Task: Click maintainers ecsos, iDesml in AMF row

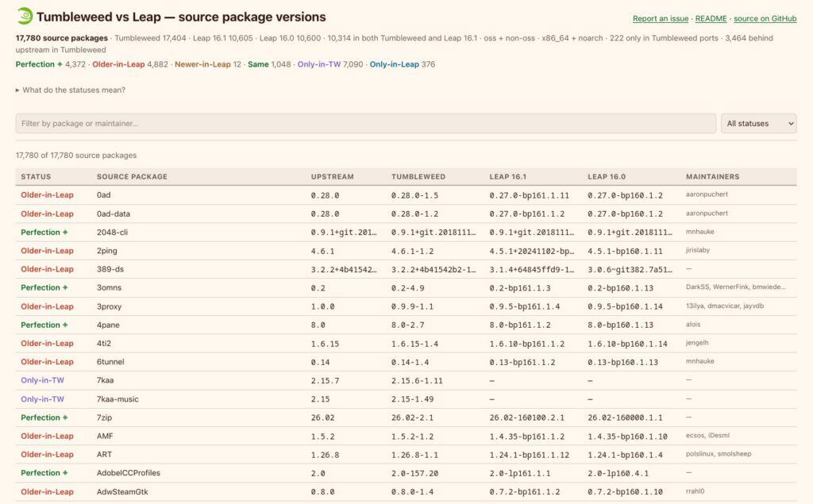Action: pyautogui.click(x=707, y=436)
